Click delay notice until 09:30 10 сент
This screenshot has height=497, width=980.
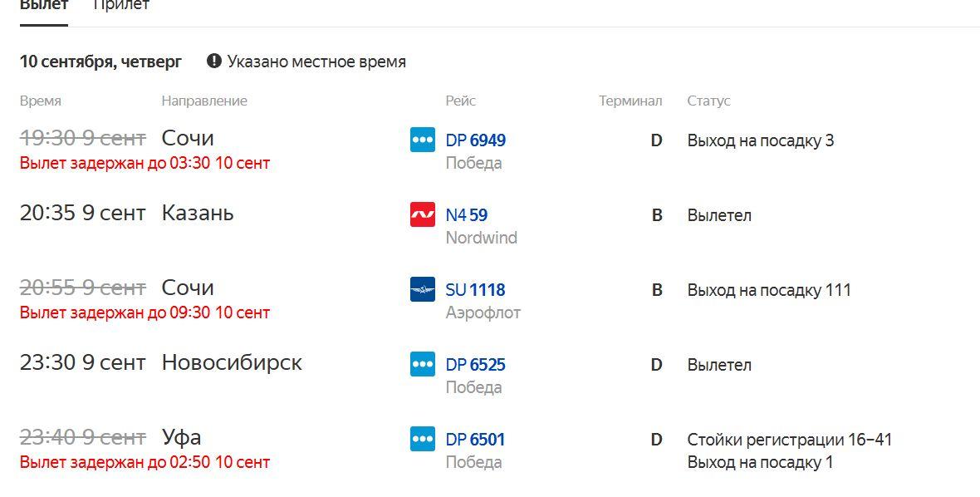click(x=145, y=312)
